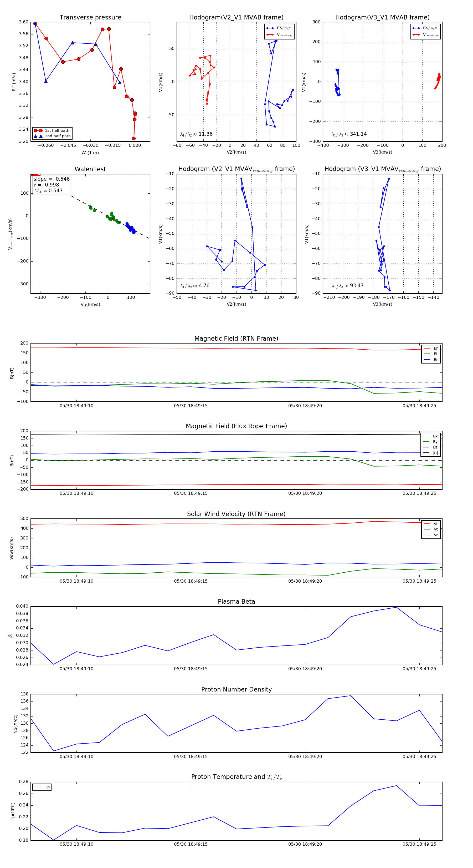Click the 'V2(km/s)' label of MVAB hodogram

(x=236, y=152)
